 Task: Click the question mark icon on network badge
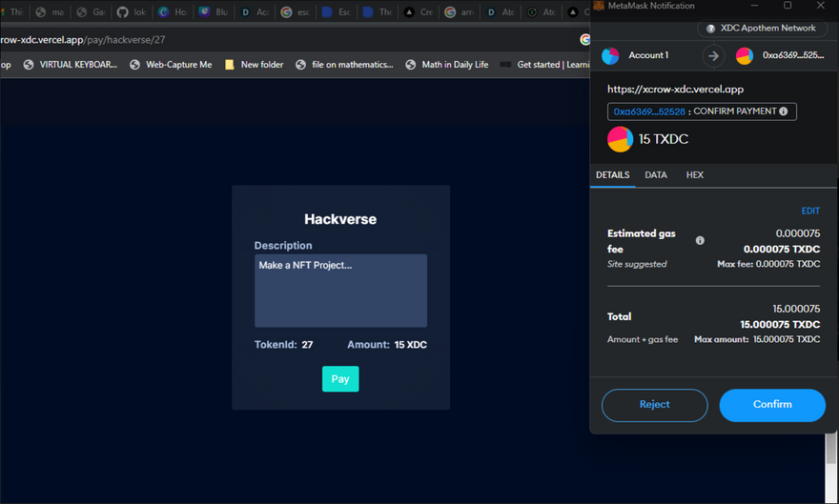coord(710,29)
